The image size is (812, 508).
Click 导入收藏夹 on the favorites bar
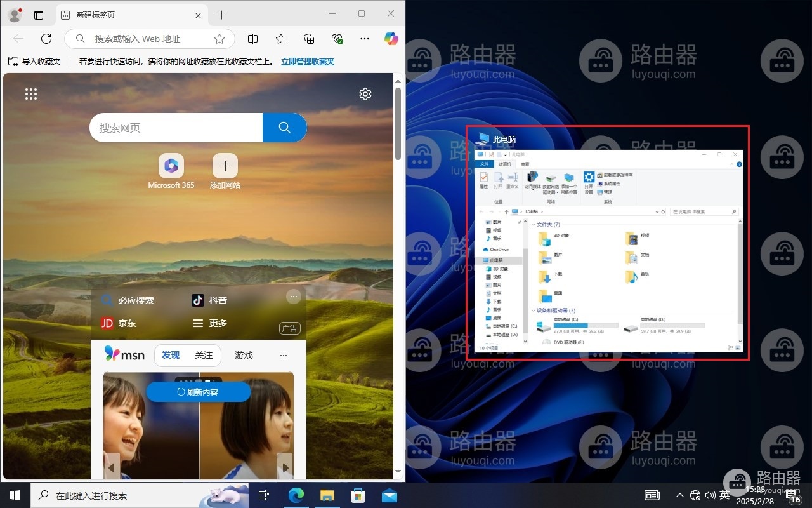[34, 62]
